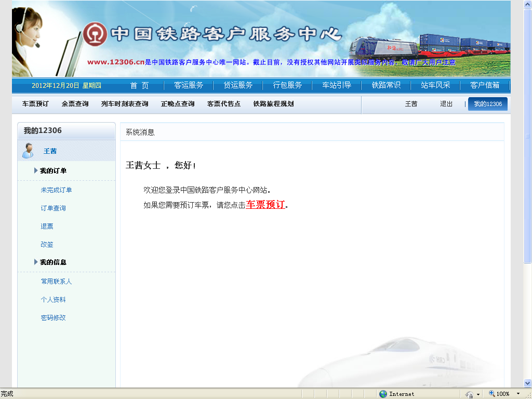
Task: Click the www.12306.cn banner text
Action: click(x=116, y=62)
